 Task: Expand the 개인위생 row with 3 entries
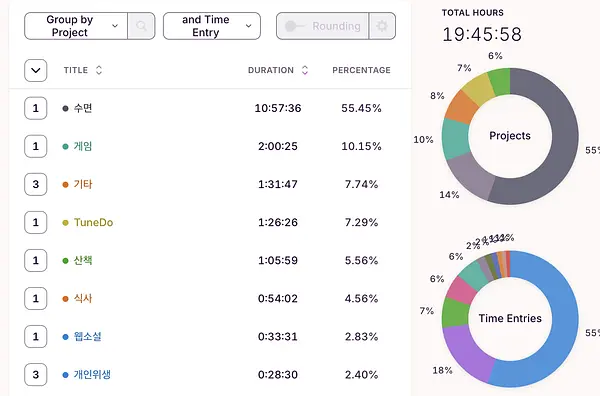coord(36,375)
